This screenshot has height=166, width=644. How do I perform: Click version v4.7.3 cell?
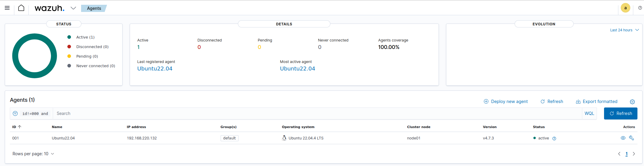click(488, 138)
